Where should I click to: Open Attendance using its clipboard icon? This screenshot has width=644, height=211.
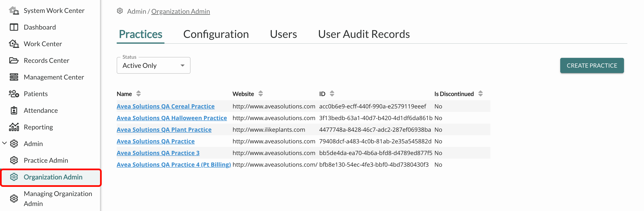tap(14, 110)
